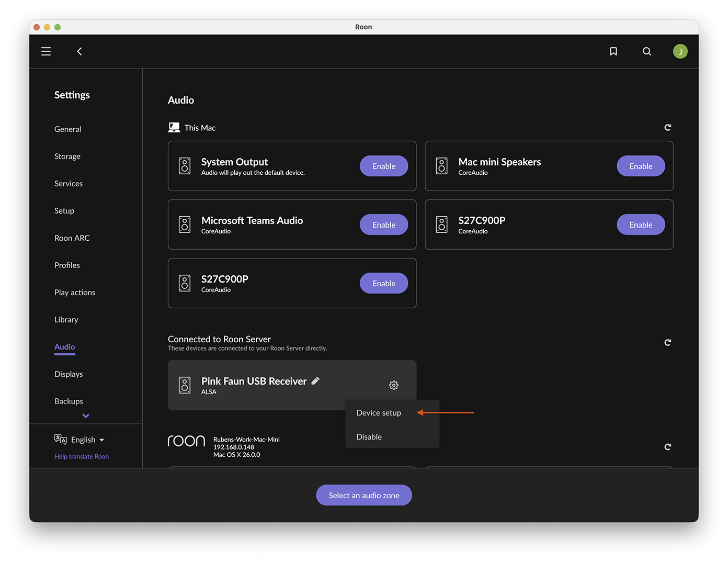Click the This Mac computer icon

click(174, 128)
